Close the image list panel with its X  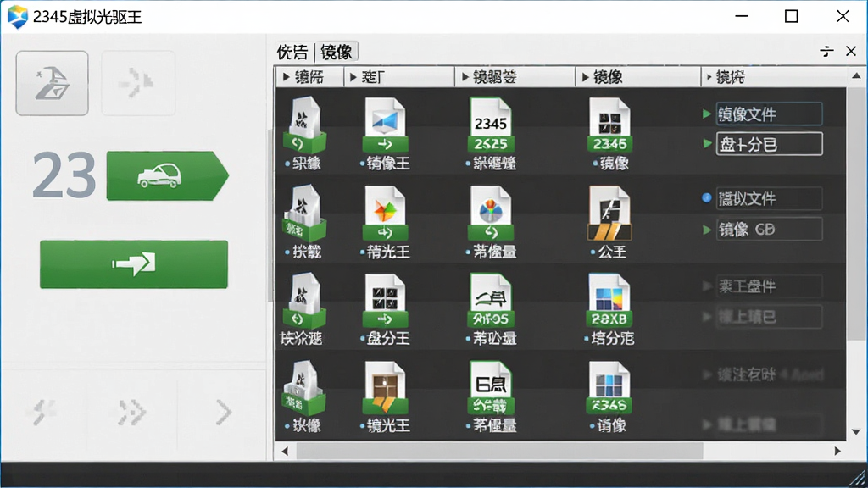[x=851, y=52]
